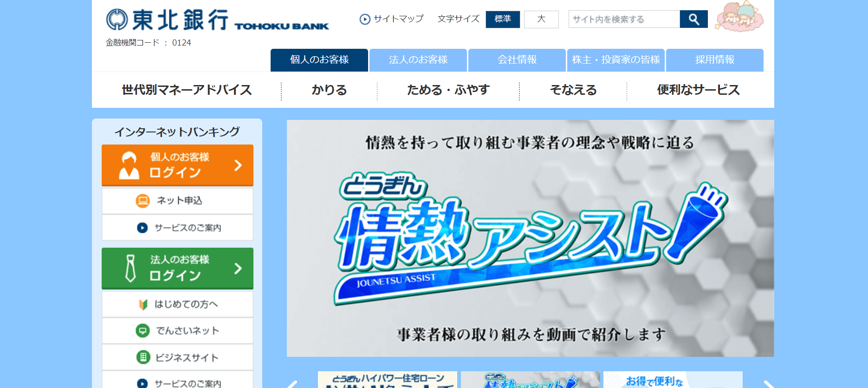Click the right chevron on 法人のお客様ログイン
This screenshot has height=388, width=868.
pyautogui.click(x=238, y=269)
